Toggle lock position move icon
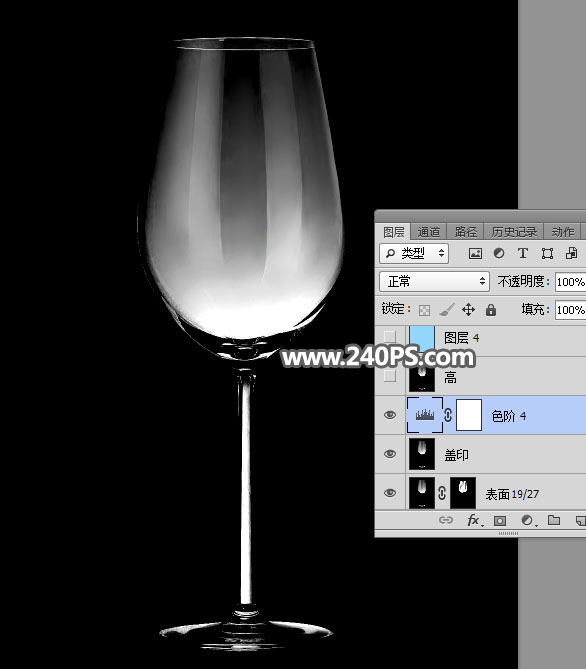Viewport: 586px width, 669px height. (468, 310)
